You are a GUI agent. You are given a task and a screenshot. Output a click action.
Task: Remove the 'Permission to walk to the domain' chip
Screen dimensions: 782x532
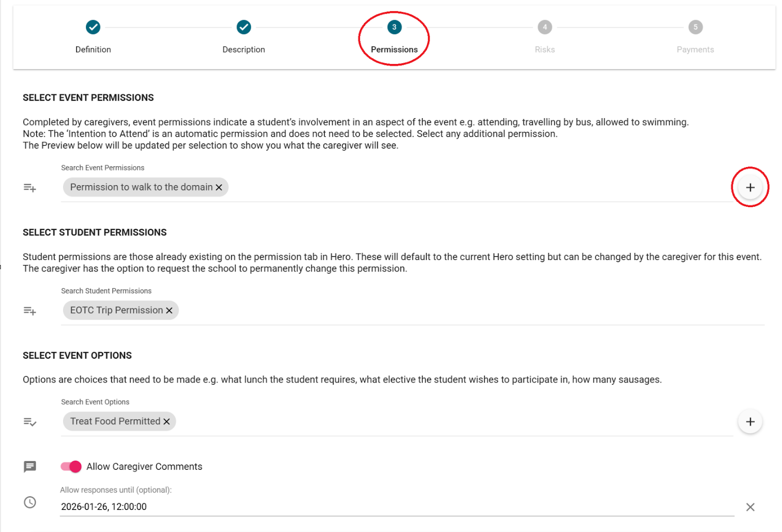click(x=219, y=188)
